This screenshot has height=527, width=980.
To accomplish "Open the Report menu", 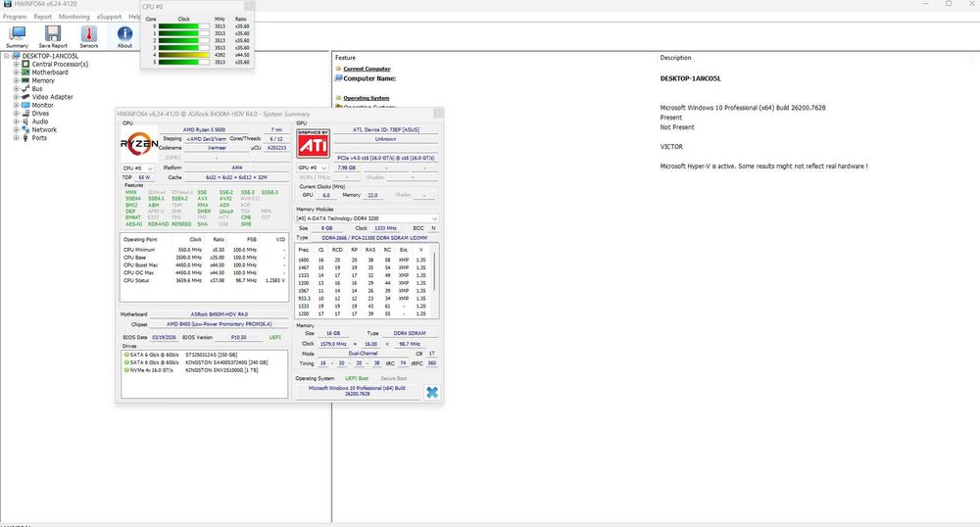I will [42, 17].
